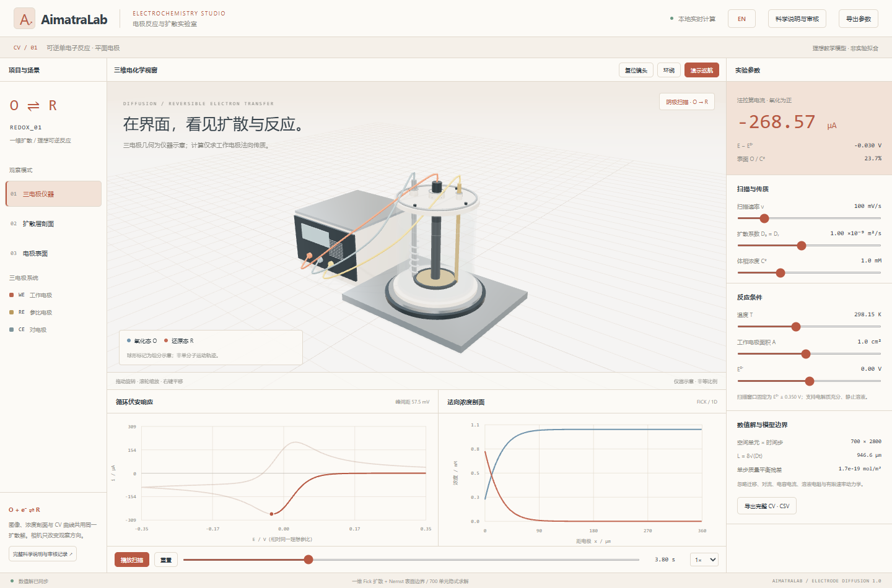Image resolution: width=892 pixels, height=588 pixels.
Task: Adjust the E⁰ potential slider
Action: pyautogui.click(x=809, y=381)
